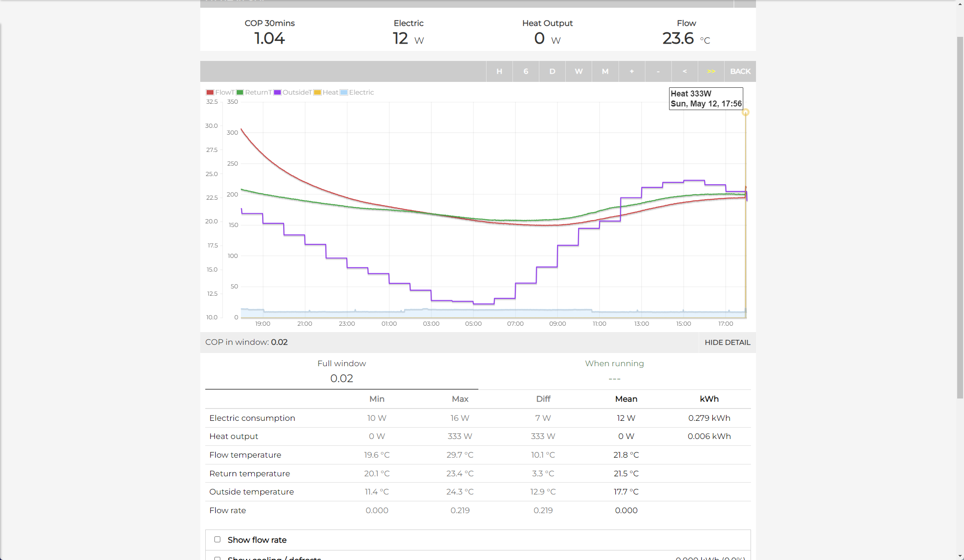Select the Full window COP tab
964x560 pixels.
341,371
